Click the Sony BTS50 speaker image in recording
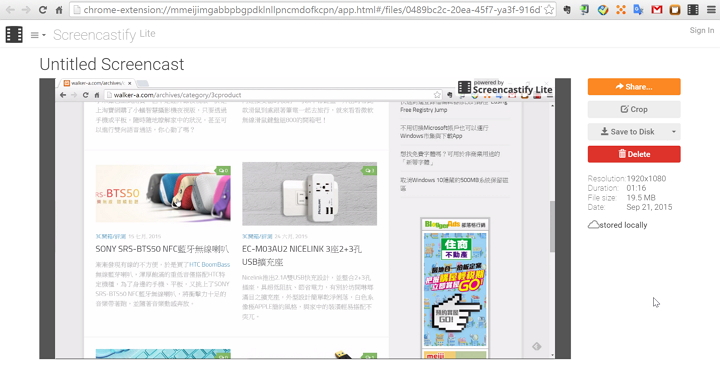 tap(163, 193)
